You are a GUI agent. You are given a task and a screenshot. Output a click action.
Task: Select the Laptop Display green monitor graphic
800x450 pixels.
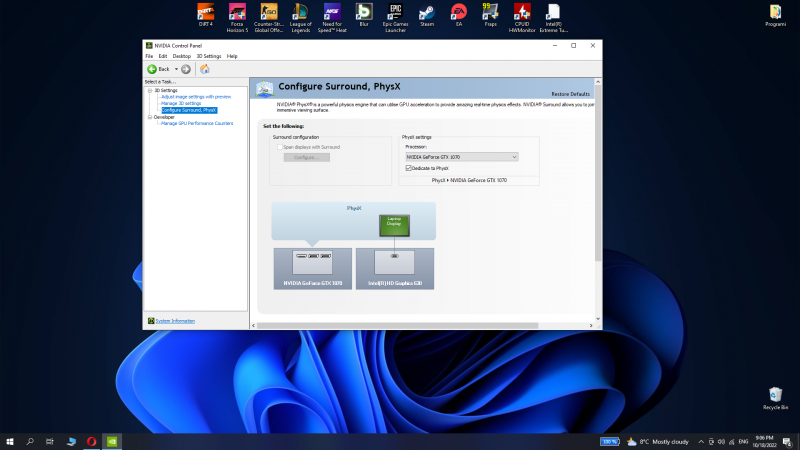point(394,226)
